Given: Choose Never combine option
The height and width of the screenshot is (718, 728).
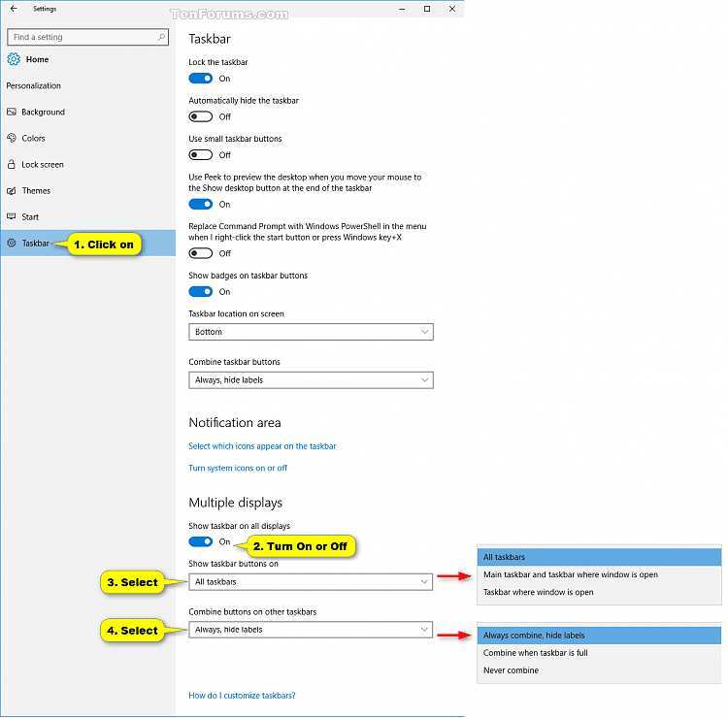Looking at the screenshot, I should 600,670.
